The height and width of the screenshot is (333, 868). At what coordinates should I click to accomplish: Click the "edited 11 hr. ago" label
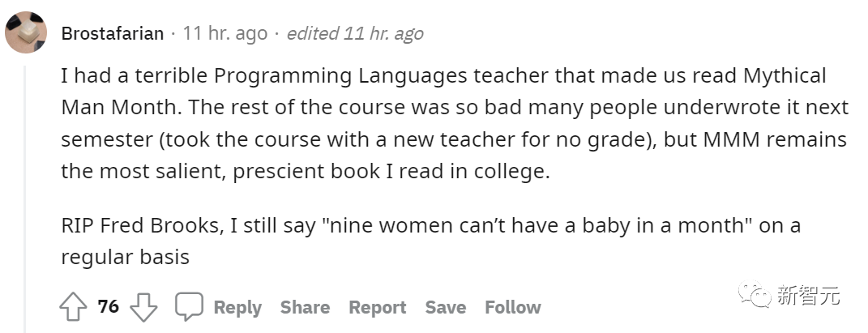pyautogui.click(x=354, y=33)
